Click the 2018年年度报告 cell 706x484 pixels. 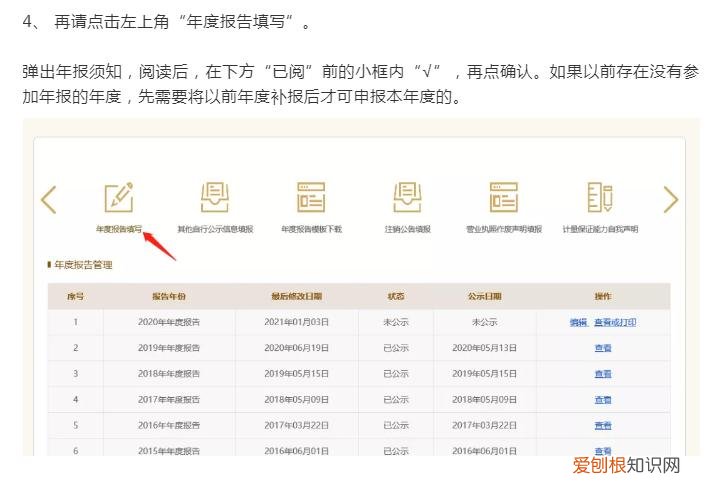[x=169, y=374]
